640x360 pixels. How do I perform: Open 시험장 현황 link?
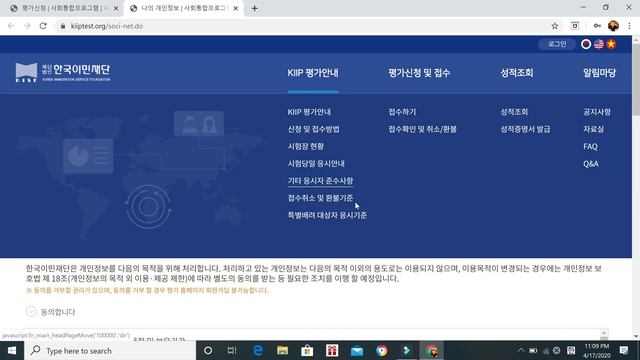point(306,146)
